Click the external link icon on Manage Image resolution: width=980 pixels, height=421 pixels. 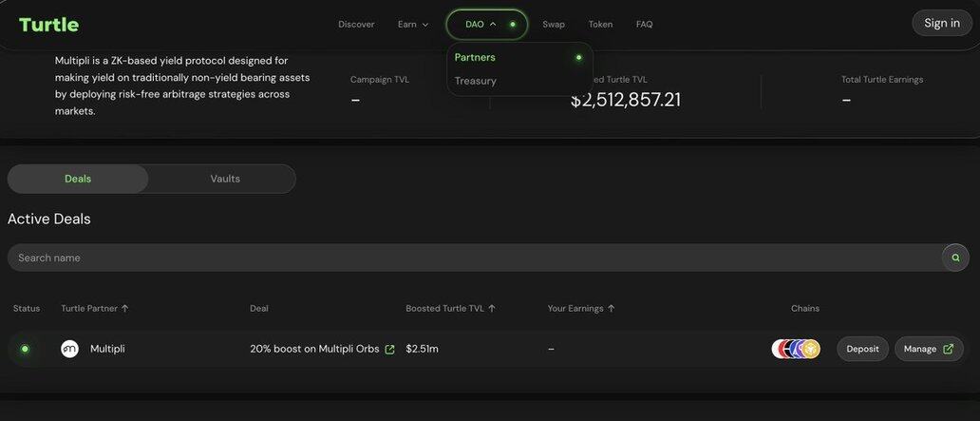coord(948,349)
